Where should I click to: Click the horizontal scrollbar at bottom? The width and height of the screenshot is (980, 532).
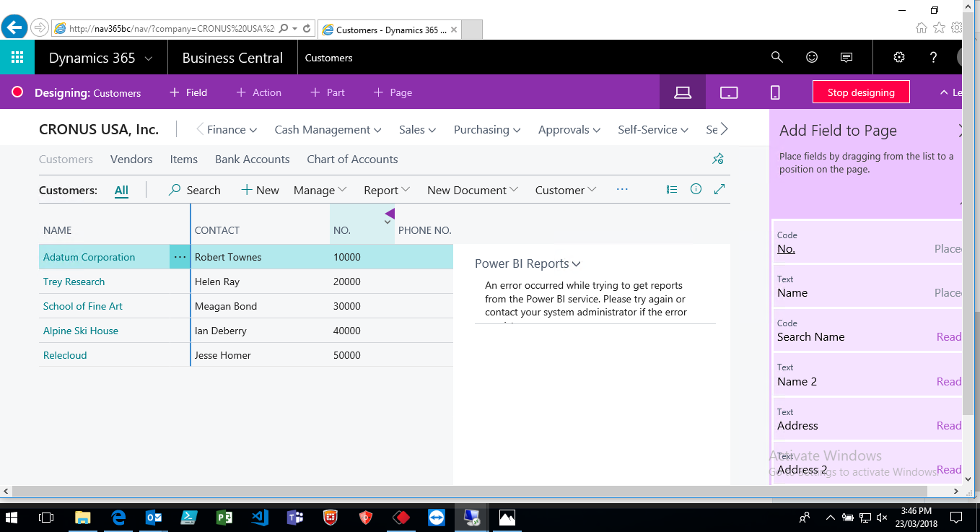pyautogui.click(x=476, y=492)
